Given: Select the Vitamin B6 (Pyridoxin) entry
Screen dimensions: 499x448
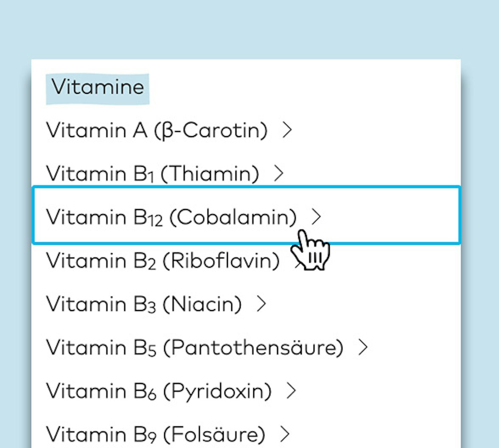Looking at the screenshot, I should tap(158, 391).
